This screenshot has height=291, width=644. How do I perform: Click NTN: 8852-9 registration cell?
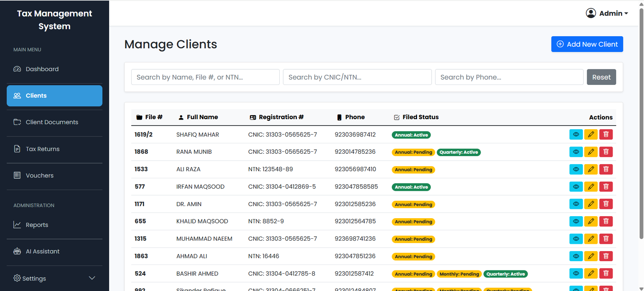point(266,221)
